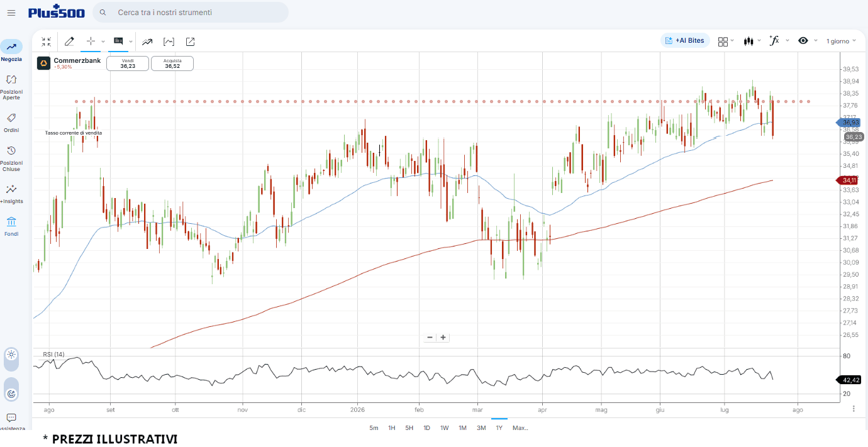
Task: Open the hamburger main menu
Action: click(11, 13)
